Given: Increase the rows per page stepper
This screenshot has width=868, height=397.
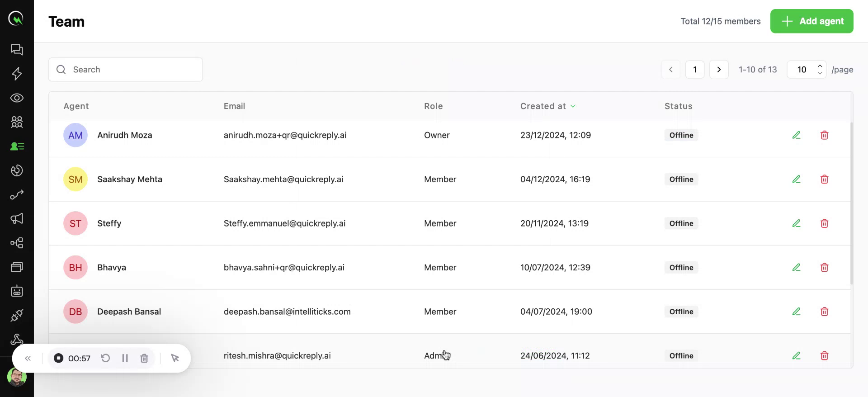Looking at the screenshot, I should point(820,66).
